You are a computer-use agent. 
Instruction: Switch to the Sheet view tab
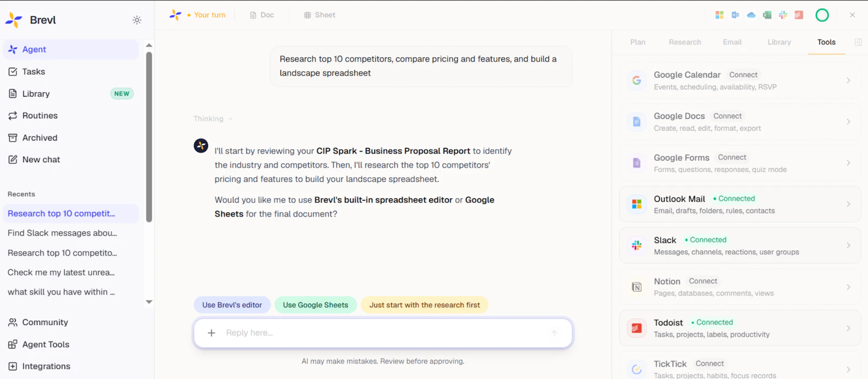point(320,15)
